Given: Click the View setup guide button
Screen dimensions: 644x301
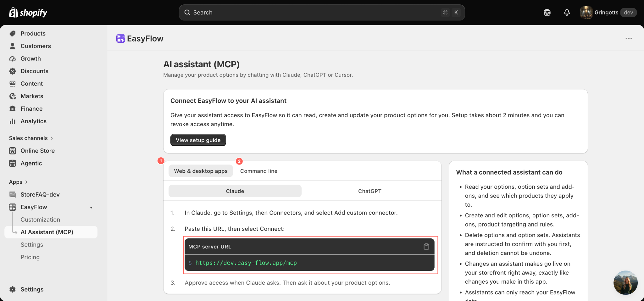Looking at the screenshot, I should pos(198,140).
